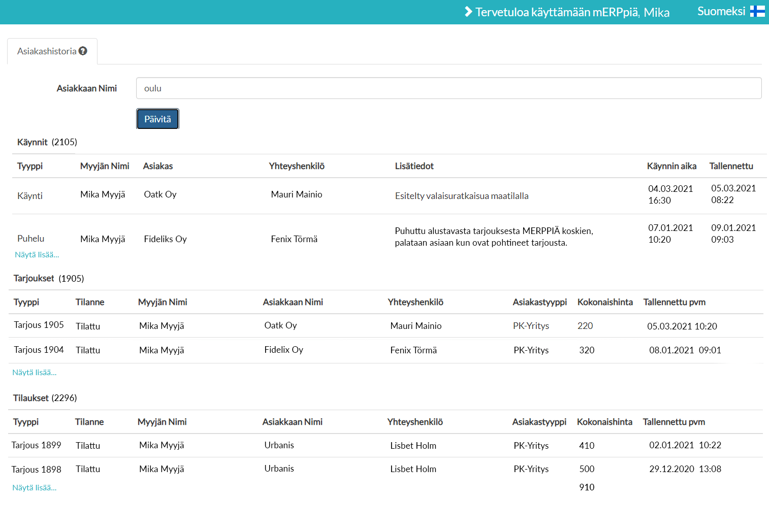The height and width of the screenshot is (532, 769).
Task: Click Tilanne header in Tilaukset table
Action: (89, 422)
